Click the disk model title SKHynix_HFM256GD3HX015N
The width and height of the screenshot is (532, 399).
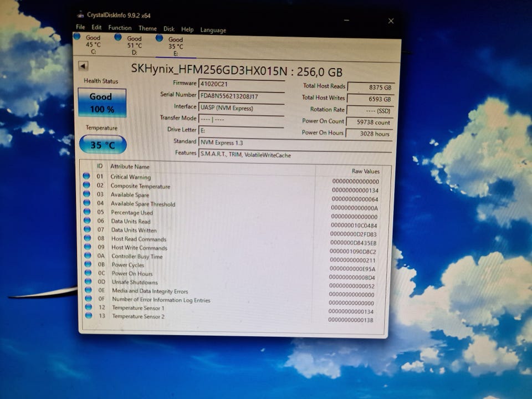click(x=209, y=69)
